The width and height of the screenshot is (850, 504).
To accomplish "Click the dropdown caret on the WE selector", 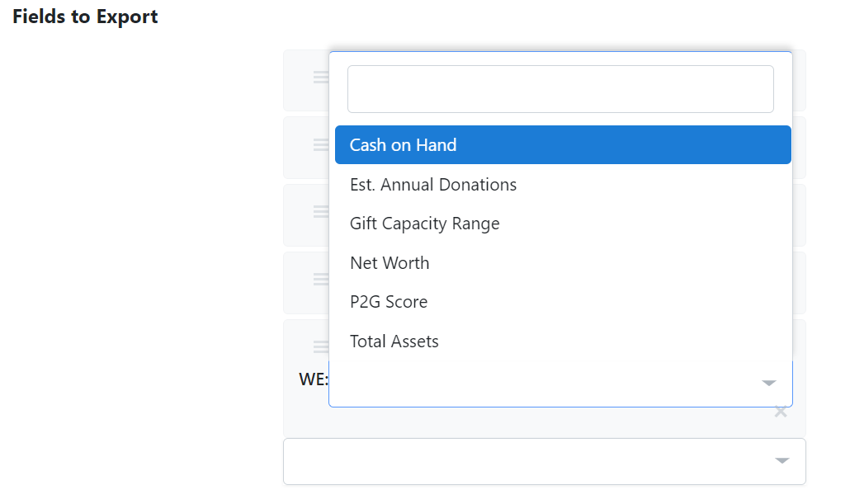I will pyautogui.click(x=769, y=383).
